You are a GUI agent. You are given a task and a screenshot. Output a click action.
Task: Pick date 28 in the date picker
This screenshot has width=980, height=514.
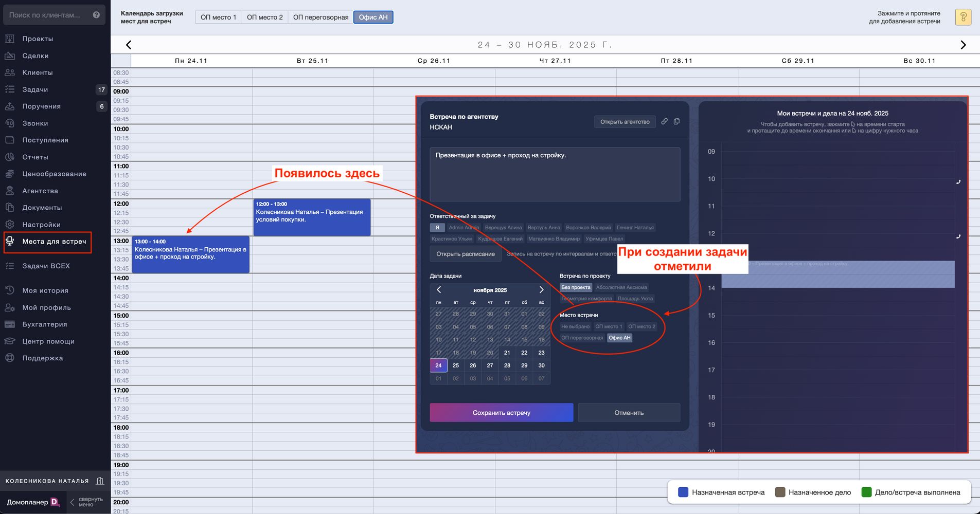(507, 365)
